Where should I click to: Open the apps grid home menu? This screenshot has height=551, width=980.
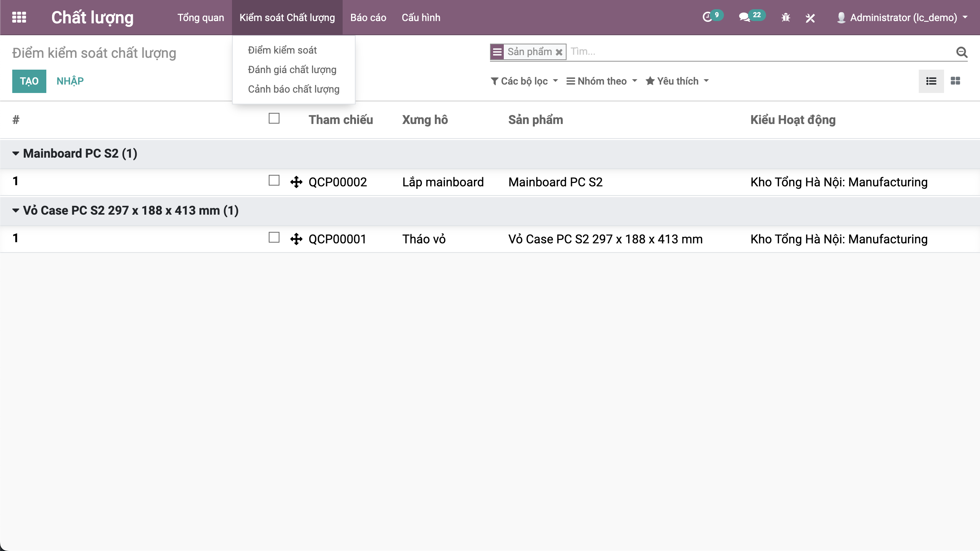[19, 18]
